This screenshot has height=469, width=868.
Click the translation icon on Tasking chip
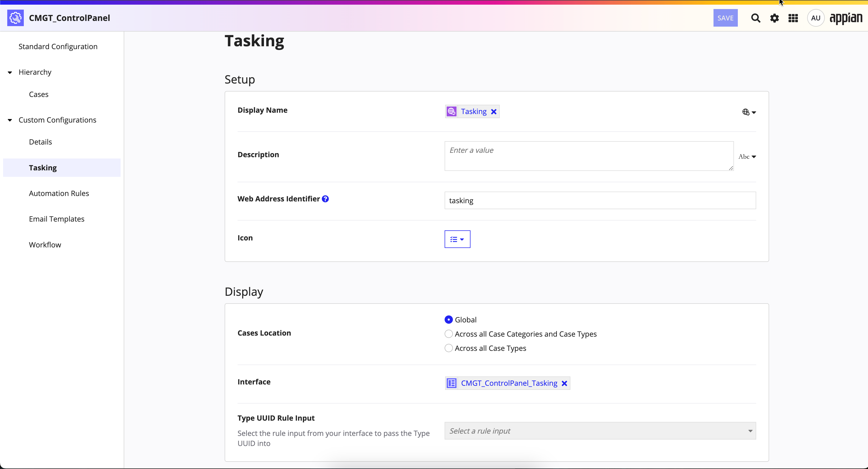(x=452, y=111)
